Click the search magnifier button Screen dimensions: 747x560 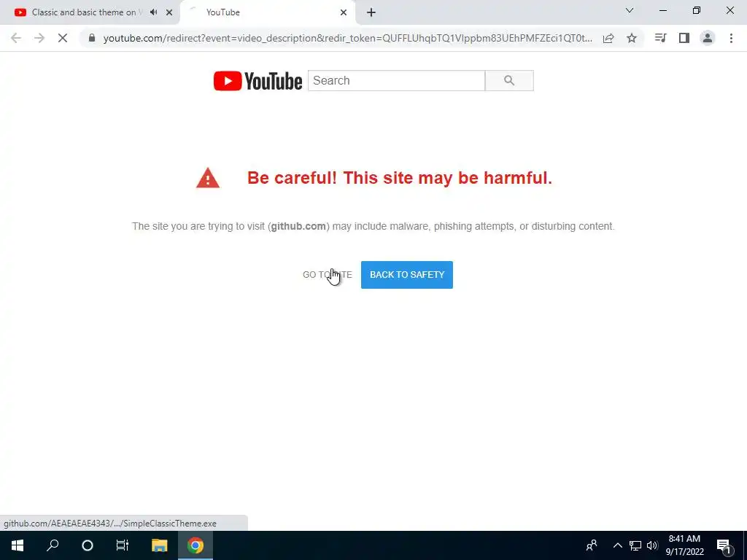(509, 80)
